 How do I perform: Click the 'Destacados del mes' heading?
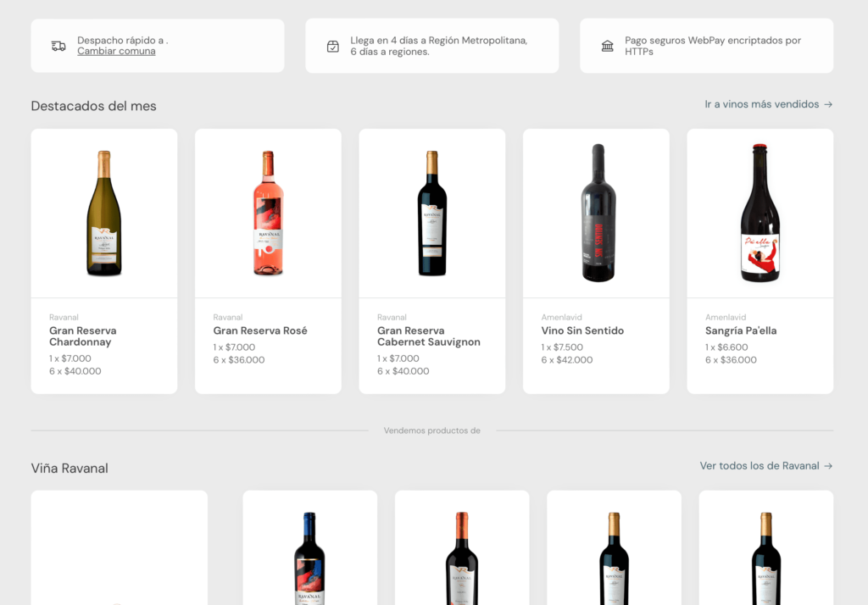[x=93, y=106]
